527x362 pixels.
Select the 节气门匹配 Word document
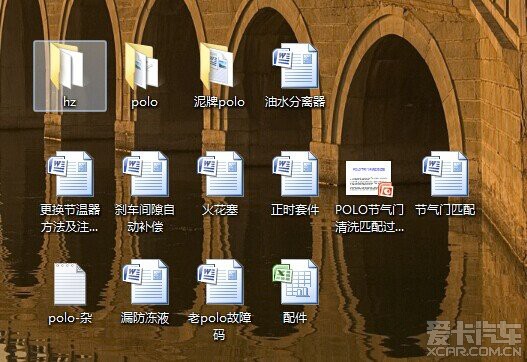point(445,173)
